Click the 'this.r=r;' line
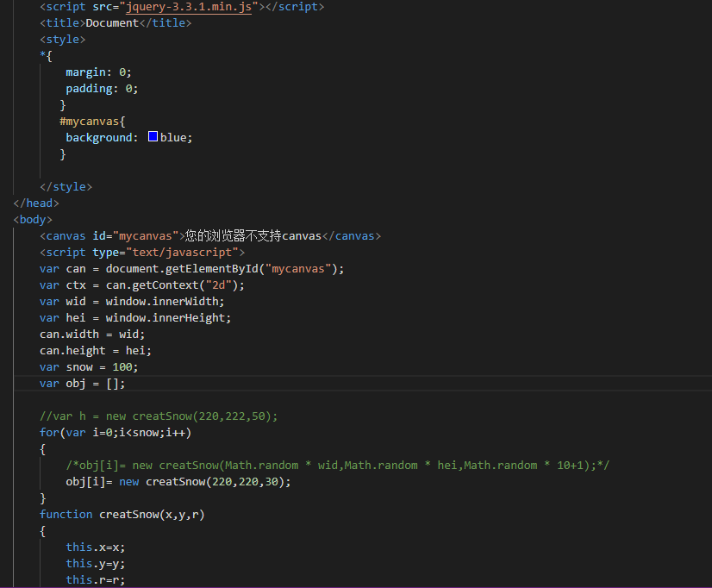The image size is (712, 588). [x=96, y=580]
